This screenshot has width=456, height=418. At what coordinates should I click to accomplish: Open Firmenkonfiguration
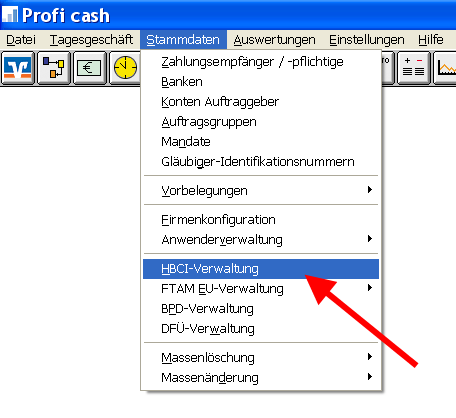[261, 220]
